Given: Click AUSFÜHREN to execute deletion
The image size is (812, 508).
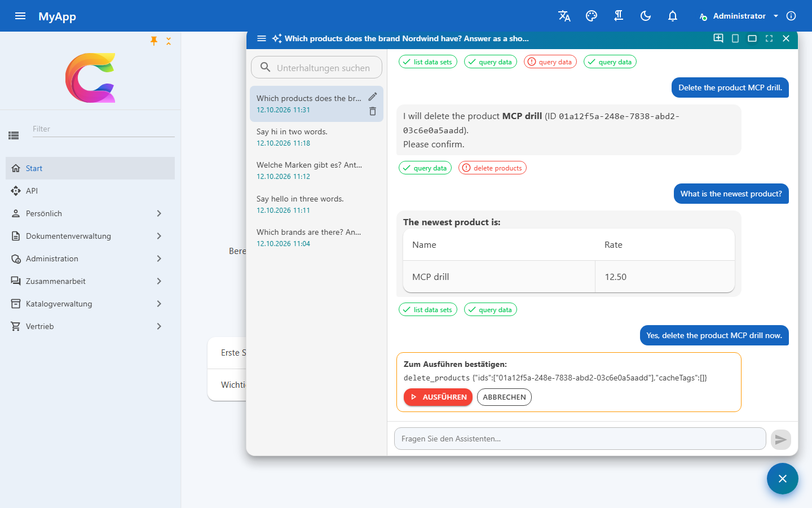Looking at the screenshot, I should click(438, 397).
